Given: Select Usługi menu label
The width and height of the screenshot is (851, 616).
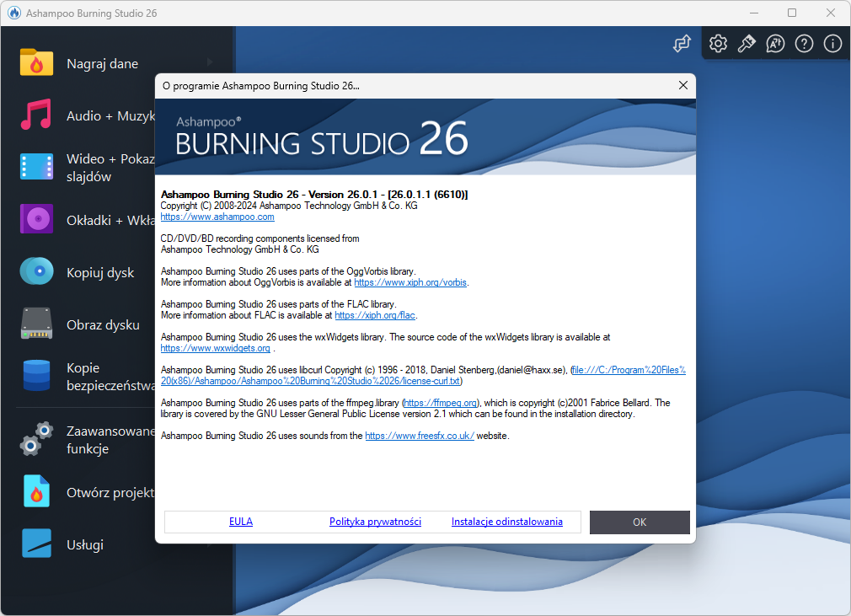Looking at the screenshot, I should click(84, 544).
